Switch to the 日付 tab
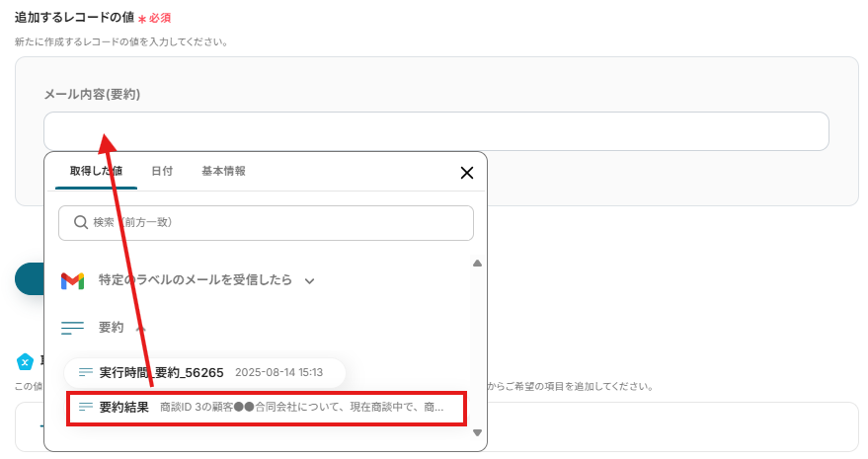 tap(162, 171)
